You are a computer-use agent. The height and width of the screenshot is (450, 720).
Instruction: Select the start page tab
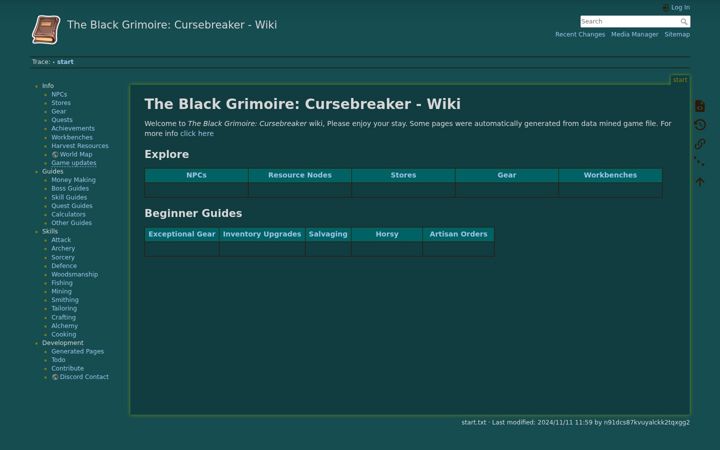(x=680, y=80)
